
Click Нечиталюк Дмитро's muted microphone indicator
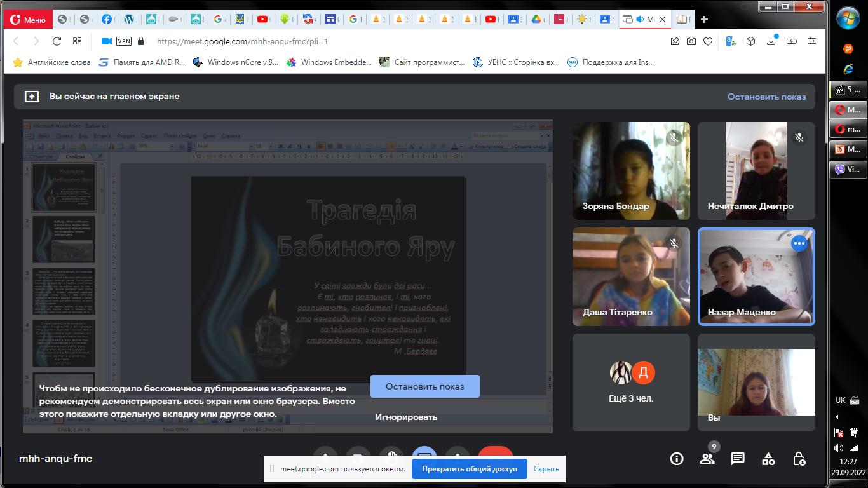[x=799, y=137]
